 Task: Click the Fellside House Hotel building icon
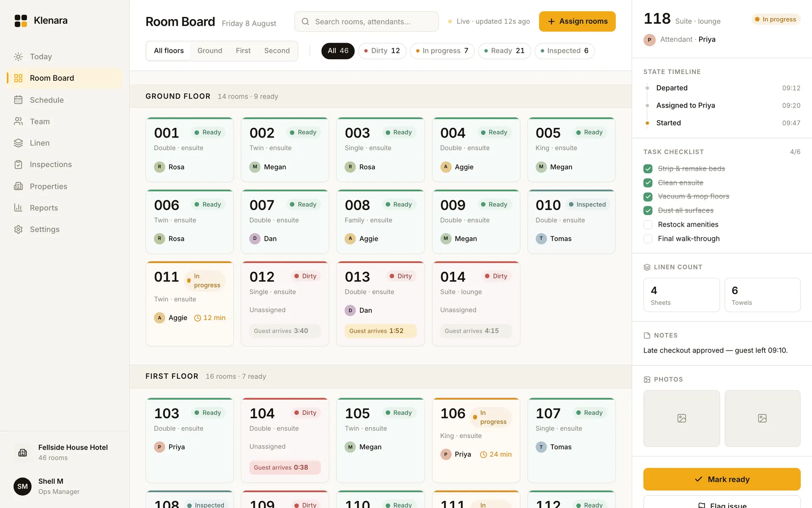[x=22, y=453]
